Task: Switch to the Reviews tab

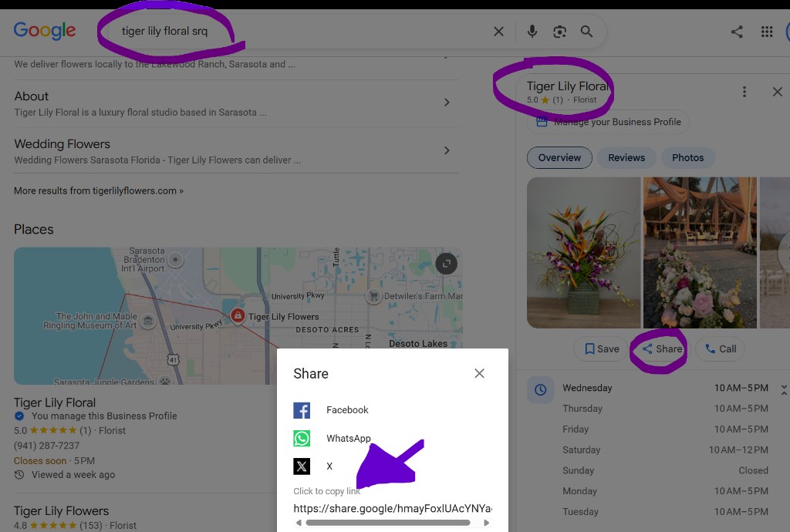Action: [626, 157]
